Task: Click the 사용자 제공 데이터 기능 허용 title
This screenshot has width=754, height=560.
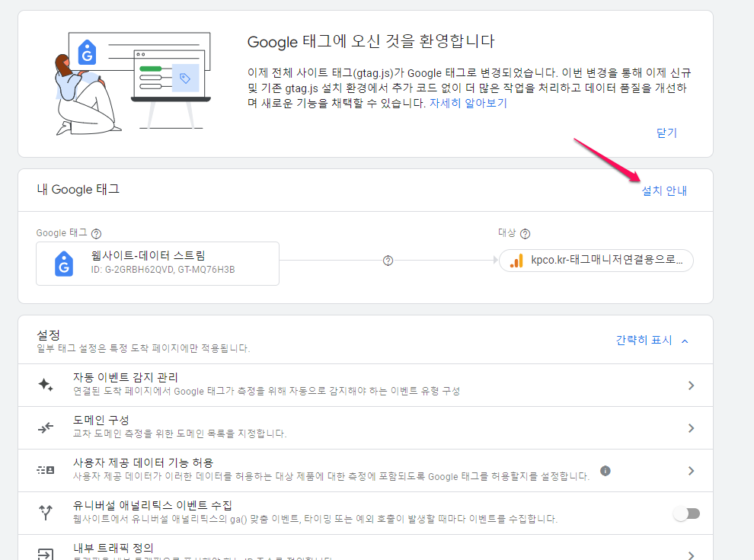Action: 143,462
